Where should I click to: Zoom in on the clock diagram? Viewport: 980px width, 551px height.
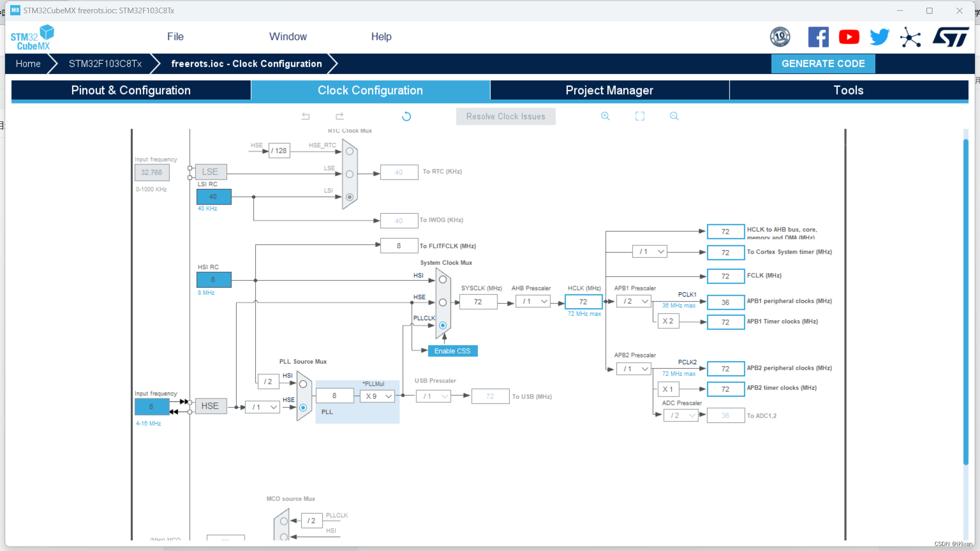click(605, 116)
